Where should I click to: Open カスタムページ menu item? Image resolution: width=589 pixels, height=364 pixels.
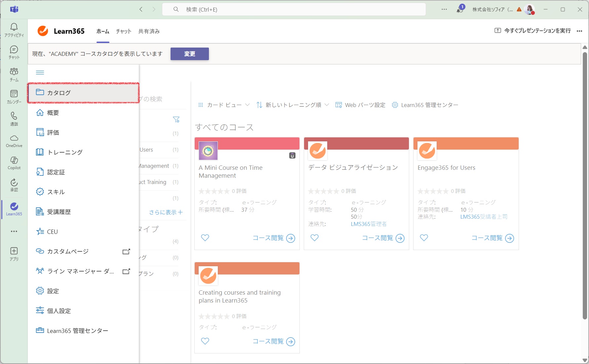click(83, 251)
